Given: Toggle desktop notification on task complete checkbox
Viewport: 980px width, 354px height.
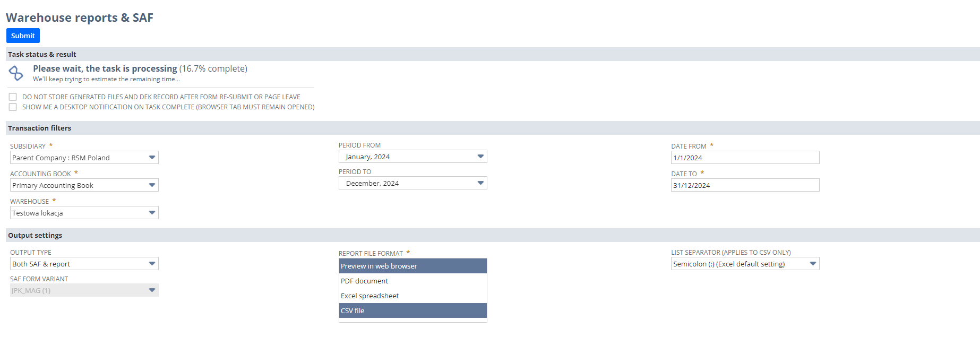Looking at the screenshot, I should pos(13,107).
